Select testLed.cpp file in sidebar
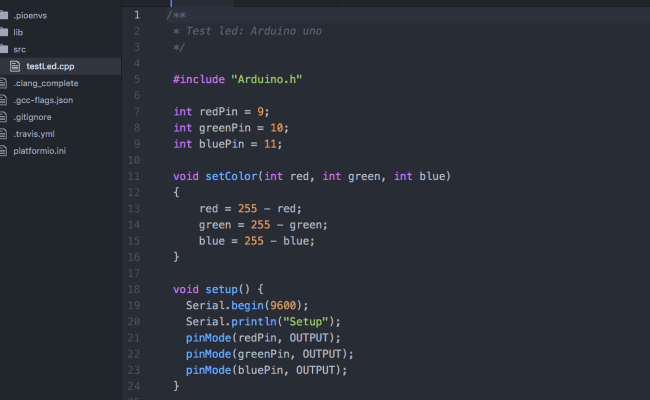The width and height of the screenshot is (650, 400). coord(50,66)
